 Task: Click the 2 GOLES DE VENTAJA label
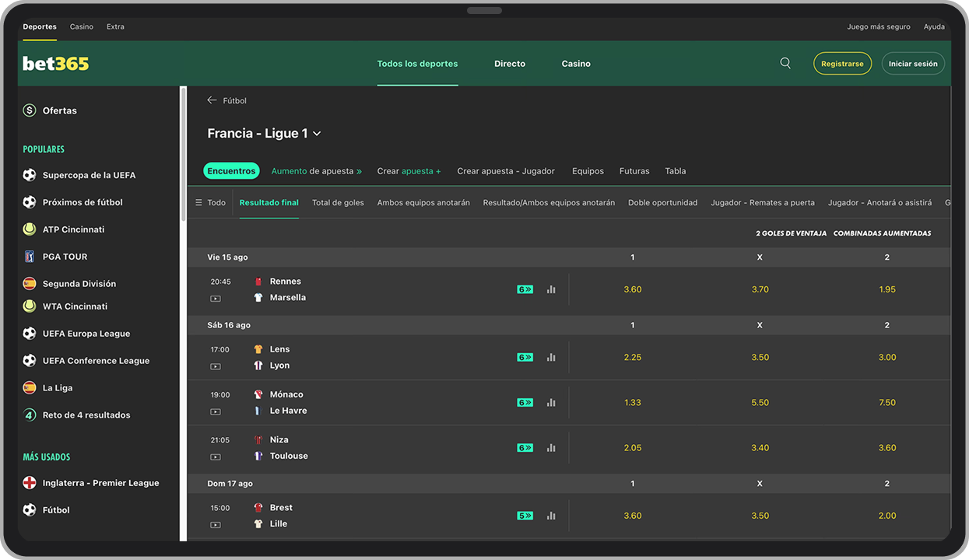tap(791, 233)
